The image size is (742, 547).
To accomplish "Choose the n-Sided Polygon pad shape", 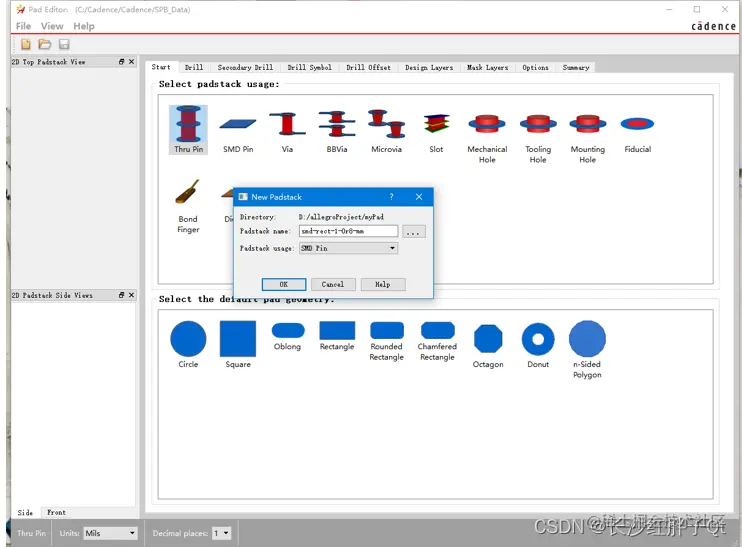I will click(x=587, y=350).
